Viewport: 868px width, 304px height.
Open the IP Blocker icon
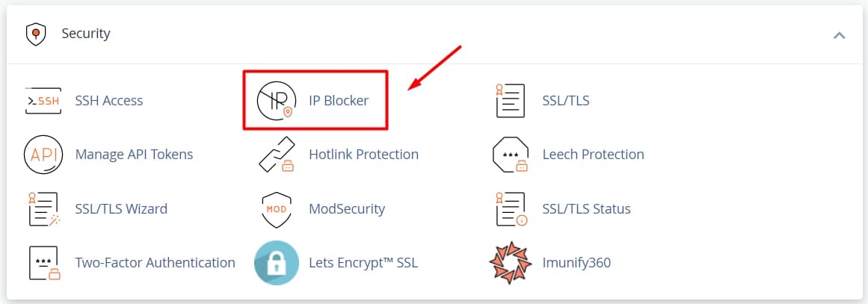click(x=276, y=100)
